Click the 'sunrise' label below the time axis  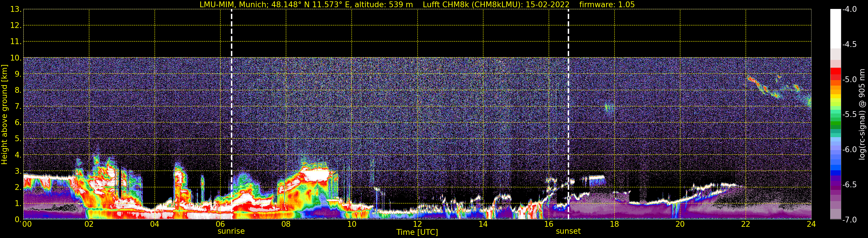tap(231, 231)
